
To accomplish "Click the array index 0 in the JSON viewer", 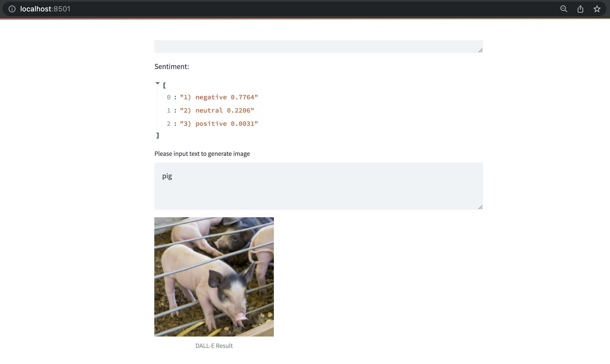I will 168,97.
